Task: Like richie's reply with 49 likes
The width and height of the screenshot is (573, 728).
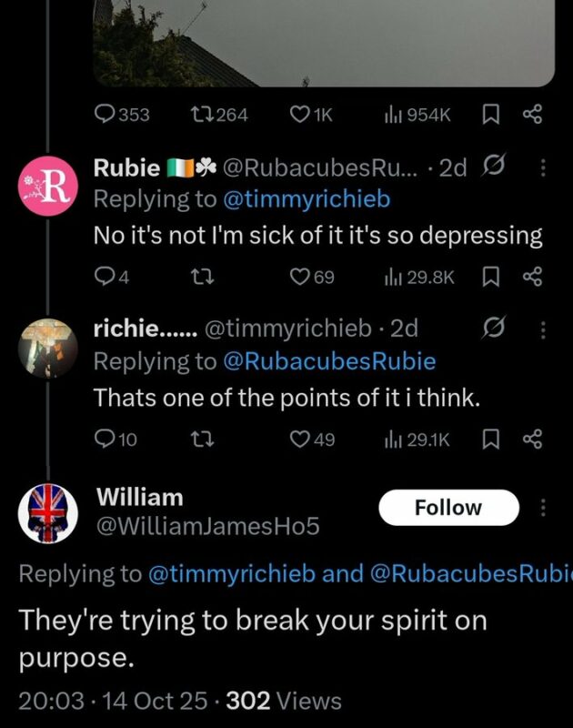Action: [299, 440]
